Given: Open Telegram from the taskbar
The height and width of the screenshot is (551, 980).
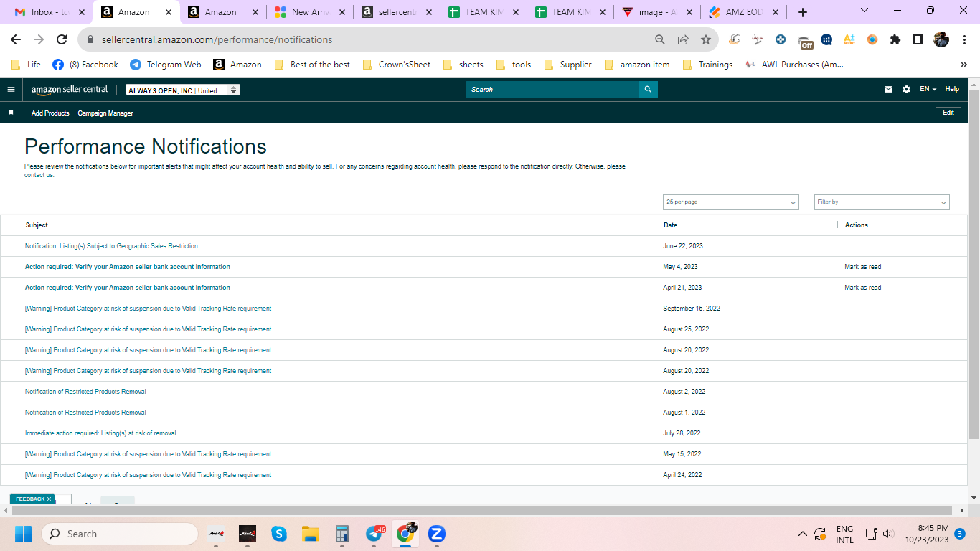Looking at the screenshot, I should tap(374, 534).
